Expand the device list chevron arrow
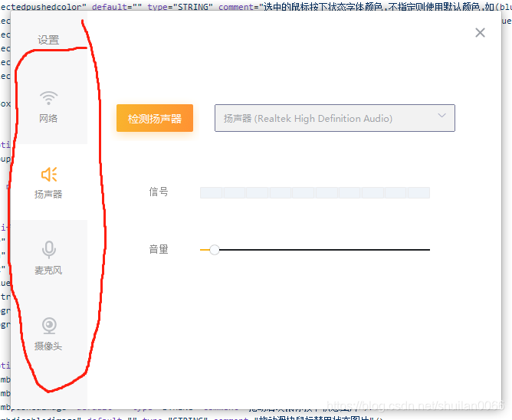Image resolution: width=512 pixels, height=420 pixels. (x=441, y=115)
